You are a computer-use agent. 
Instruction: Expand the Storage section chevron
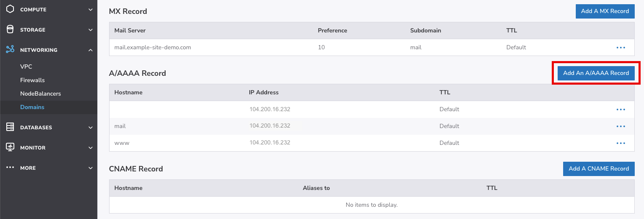91,30
